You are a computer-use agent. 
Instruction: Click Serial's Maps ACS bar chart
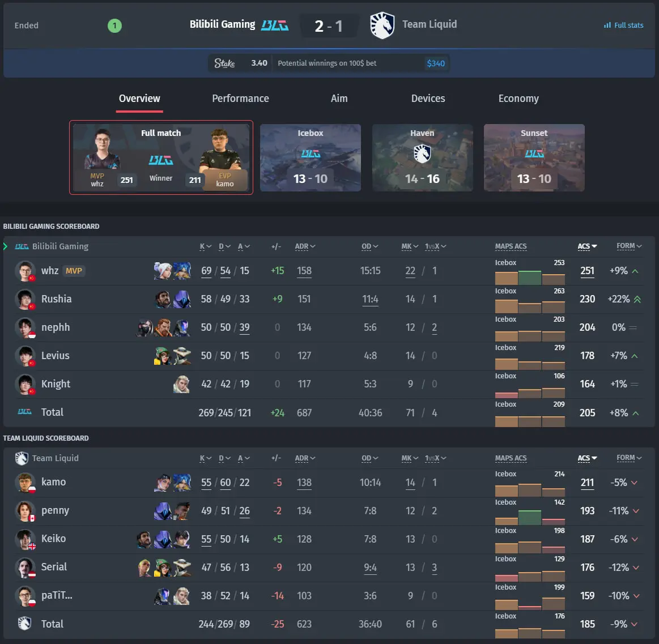coord(530,575)
